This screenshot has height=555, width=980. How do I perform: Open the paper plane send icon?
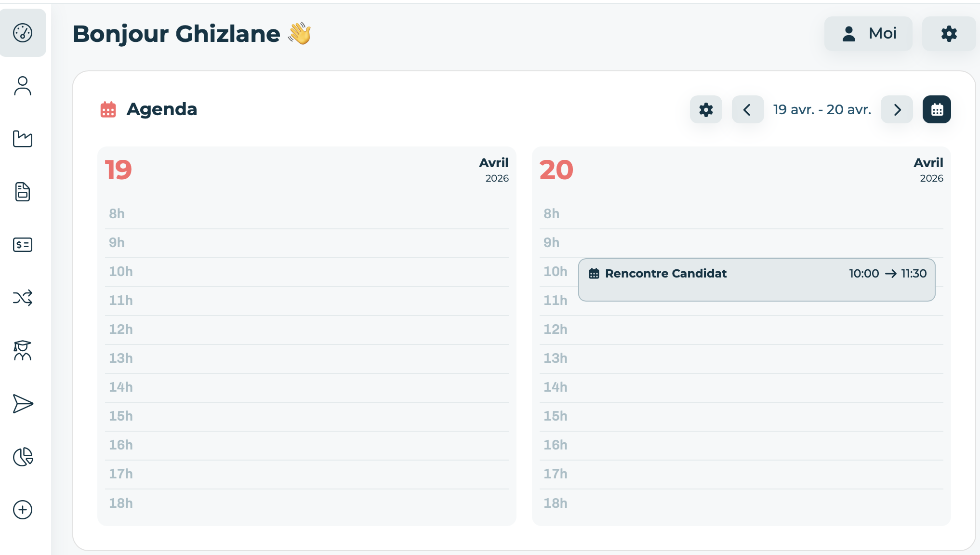tap(23, 404)
